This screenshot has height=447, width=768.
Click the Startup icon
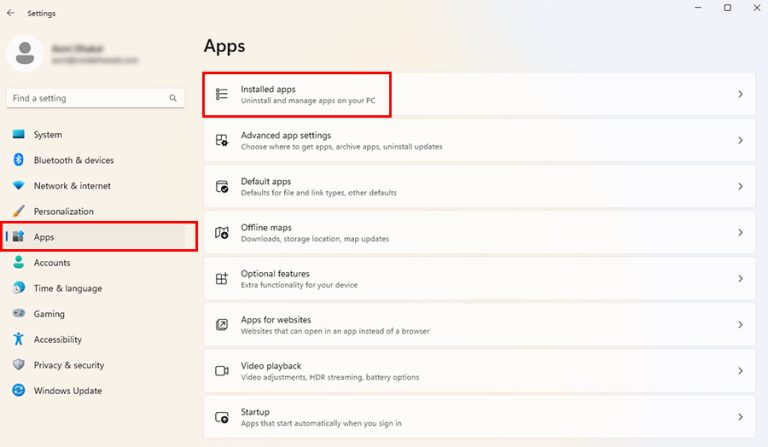tap(222, 417)
